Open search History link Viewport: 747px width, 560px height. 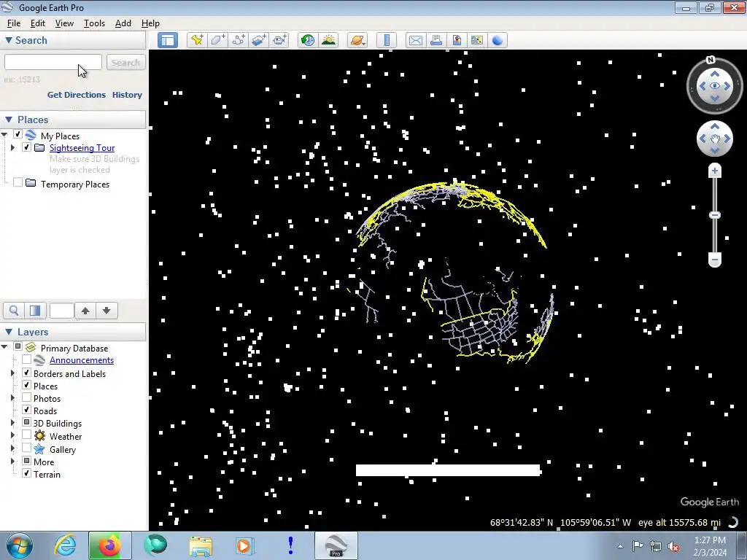click(127, 95)
